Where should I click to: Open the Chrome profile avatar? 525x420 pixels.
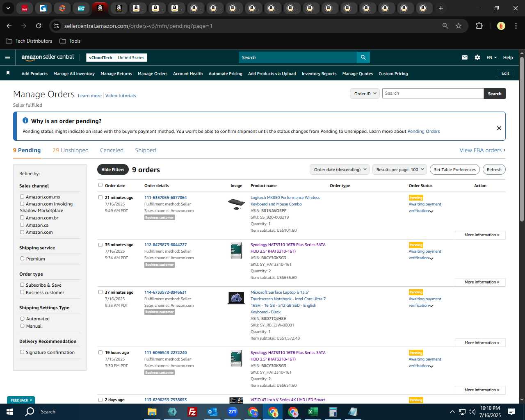pos(501,26)
